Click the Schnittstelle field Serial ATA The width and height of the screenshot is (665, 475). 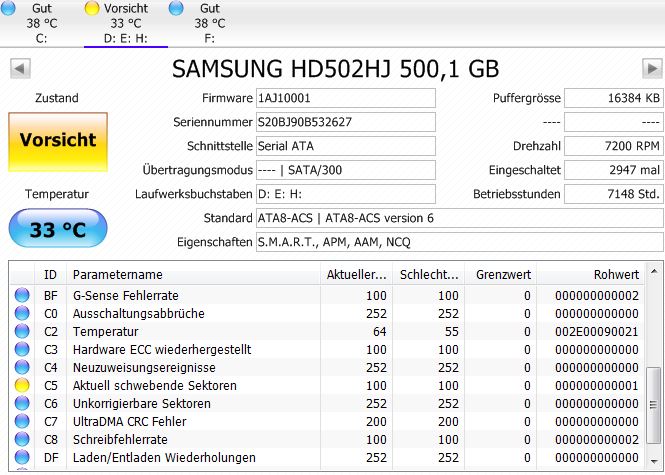click(x=346, y=146)
